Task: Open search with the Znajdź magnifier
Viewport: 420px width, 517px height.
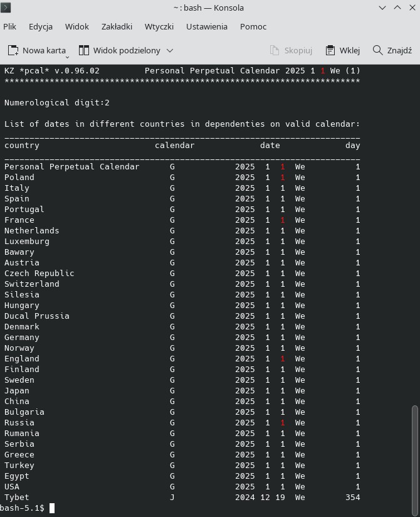Action: pos(392,50)
